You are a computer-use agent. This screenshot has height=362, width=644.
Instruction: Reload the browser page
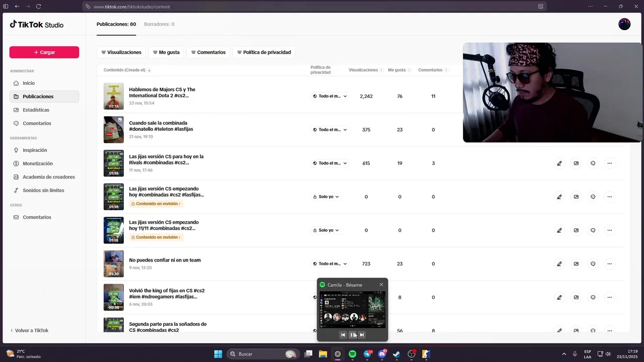click(38, 7)
